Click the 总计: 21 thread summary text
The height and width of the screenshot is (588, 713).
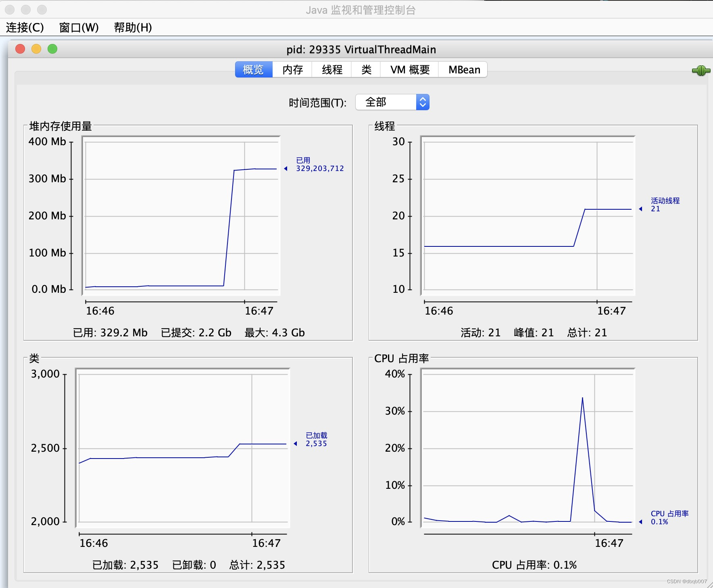[587, 333]
